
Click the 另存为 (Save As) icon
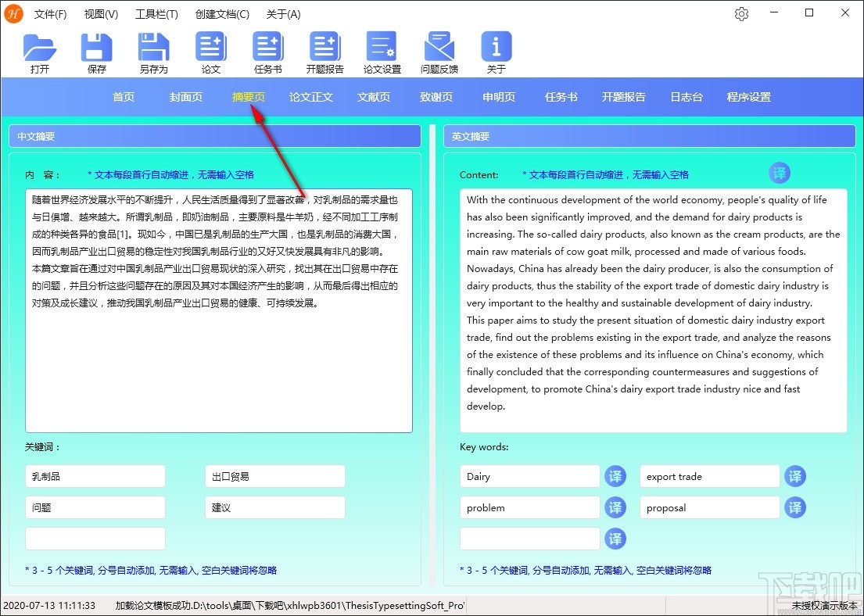point(153,49)
